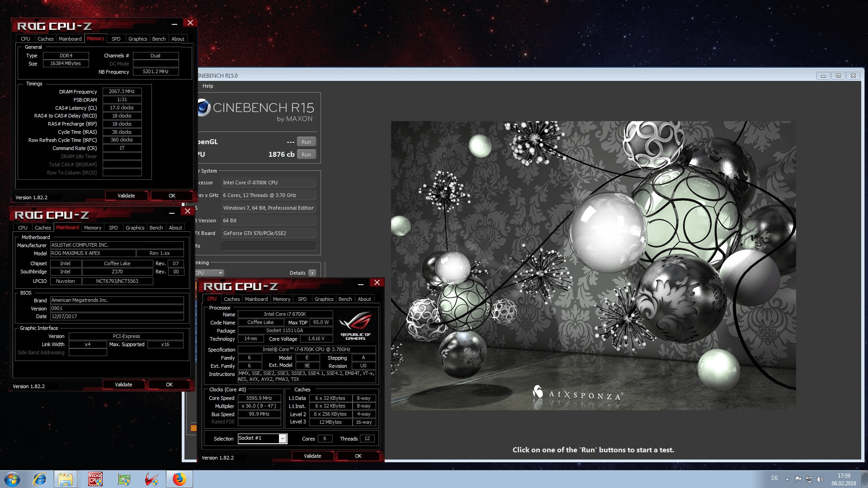Click the Core Speed value 5595.9 MHz
The width and height of the screenshot is (868, 488).
(x=259, y=398)
